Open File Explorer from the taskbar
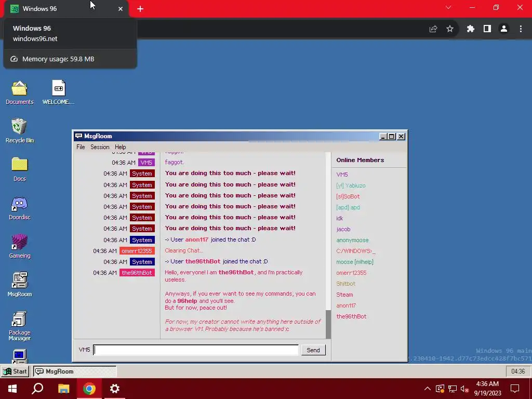This screenshot has height=399, width=532. tap(63, 389)
